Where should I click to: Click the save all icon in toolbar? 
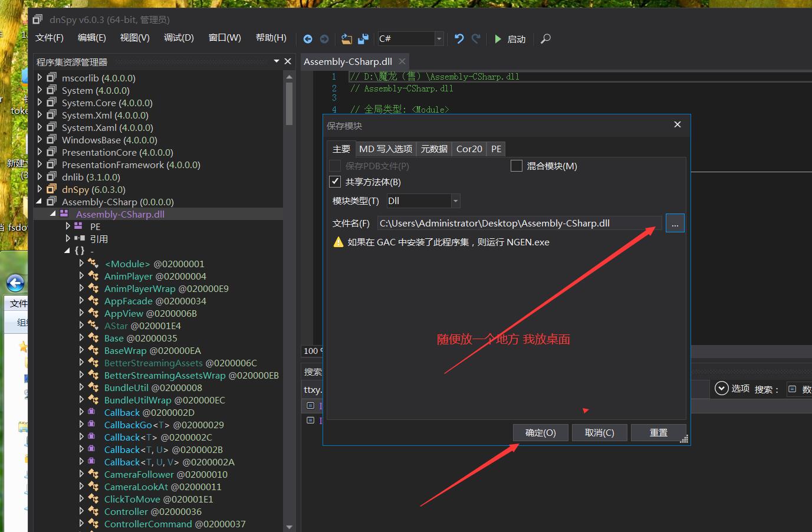click(363, 39)
